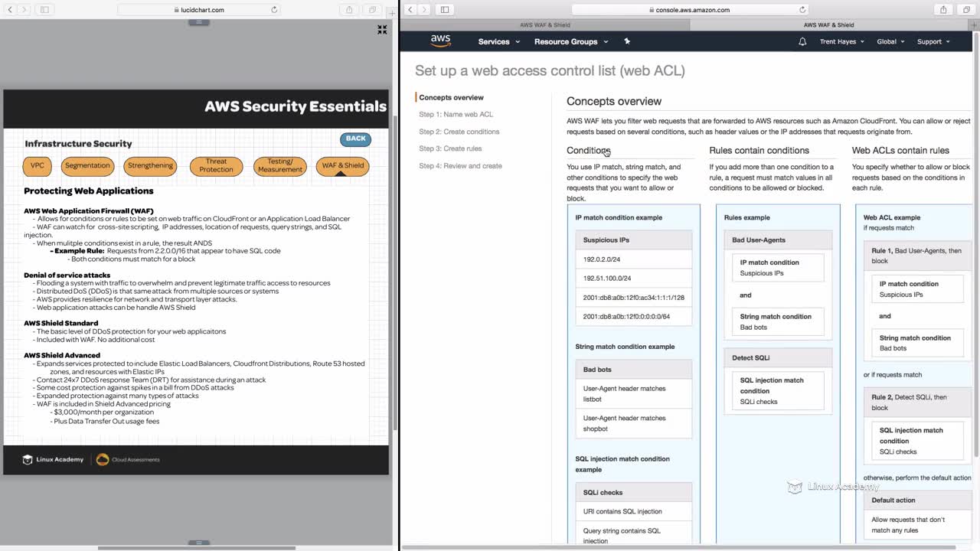The width and height of the screenshot is (980, 551).
Task: Show the sidebar in the Lucidchart Safari window
Action: (x=44, y=10)
